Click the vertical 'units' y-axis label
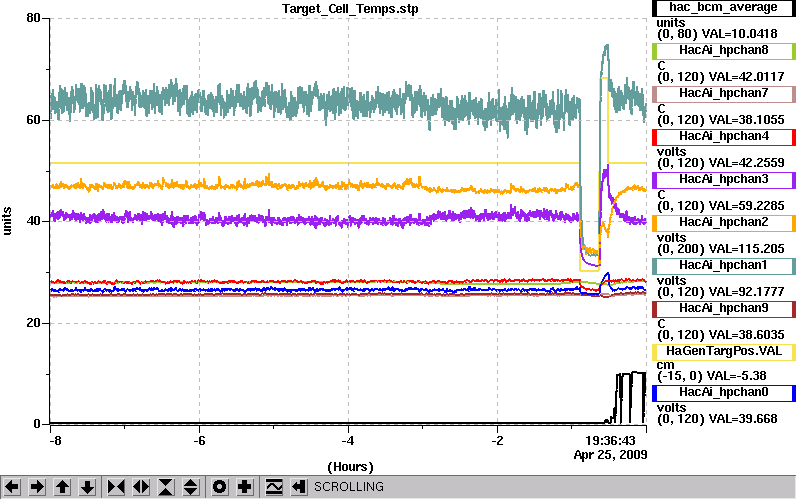This screenshot has height=499, width=796. (7, 221)
